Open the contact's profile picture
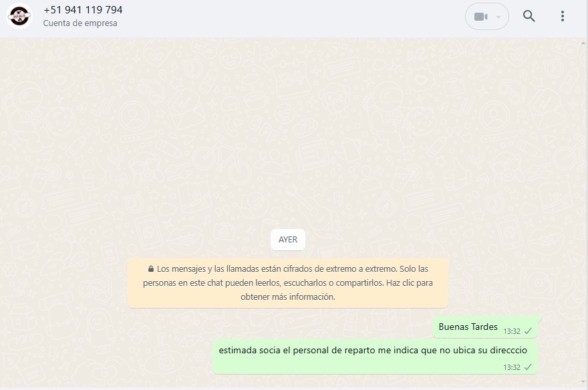The image size is (588, 390). coord(19,16)
